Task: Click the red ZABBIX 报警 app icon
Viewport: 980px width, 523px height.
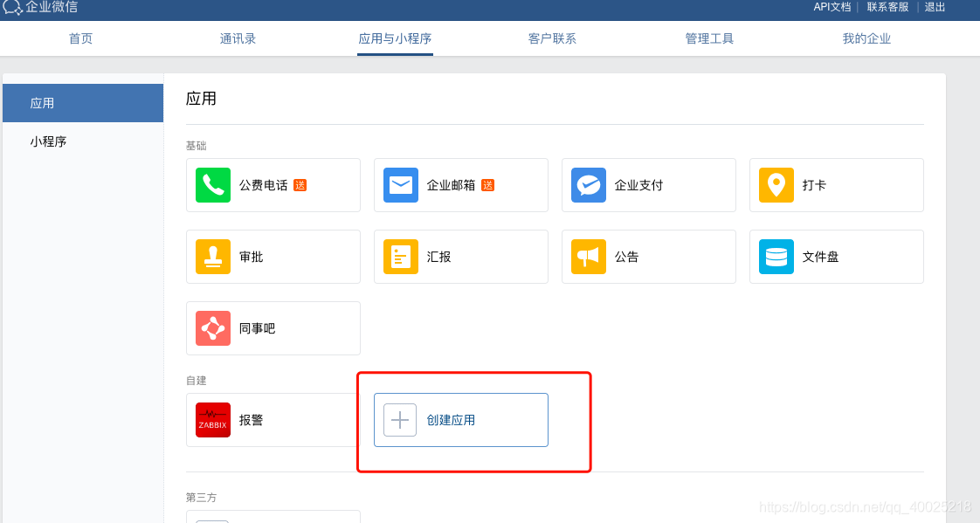Action: [213, 420]
